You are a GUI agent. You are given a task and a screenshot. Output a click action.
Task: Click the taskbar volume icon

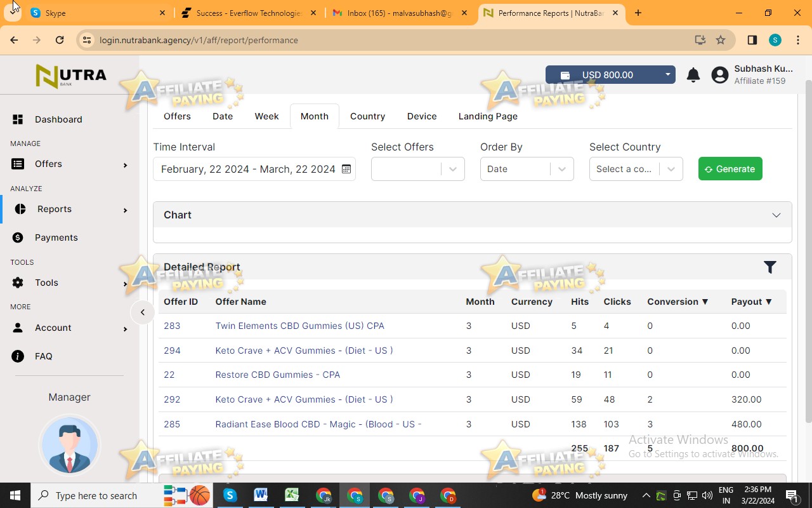click(707, 495)
